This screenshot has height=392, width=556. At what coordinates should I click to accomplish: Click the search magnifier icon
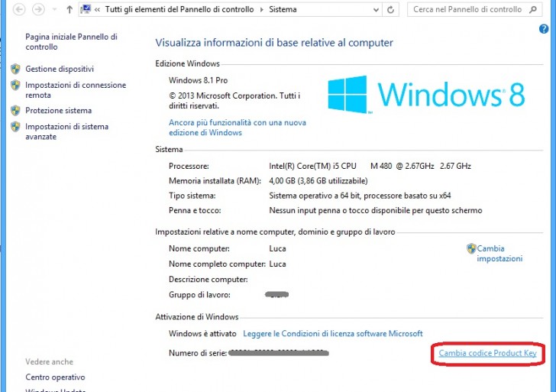(533, 10)
